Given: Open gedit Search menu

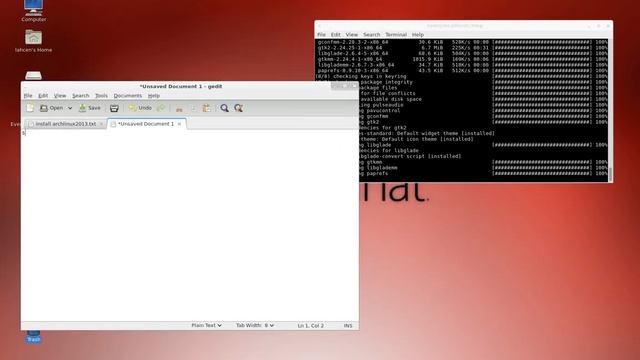Looking at the screenshot, I should point(80,96).
